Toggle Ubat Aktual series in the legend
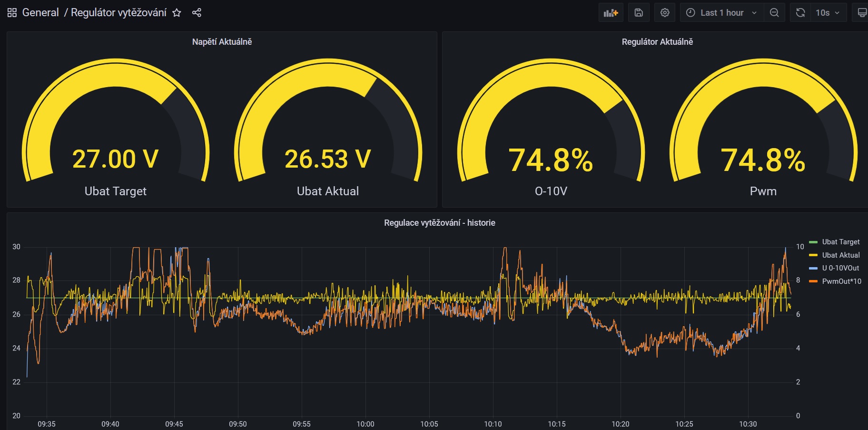Viewport: 868px width, 430px height. pyautogui.click(x=841, y=255)
